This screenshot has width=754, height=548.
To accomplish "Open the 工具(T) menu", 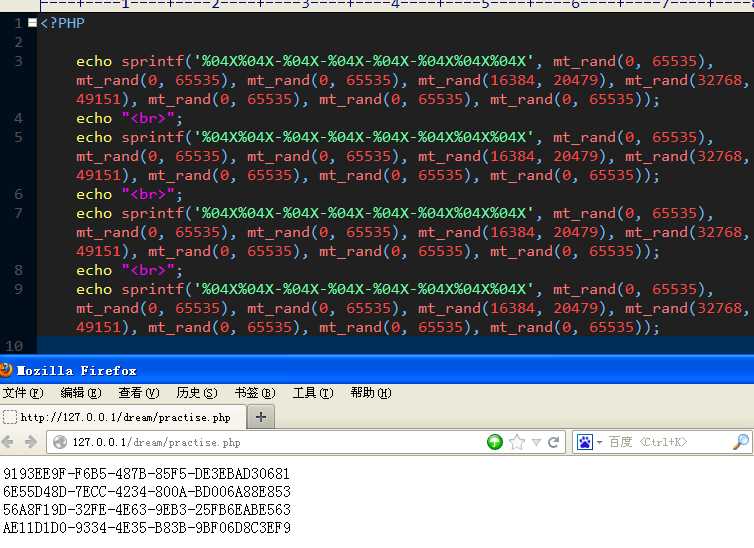I will pos(313,393).
